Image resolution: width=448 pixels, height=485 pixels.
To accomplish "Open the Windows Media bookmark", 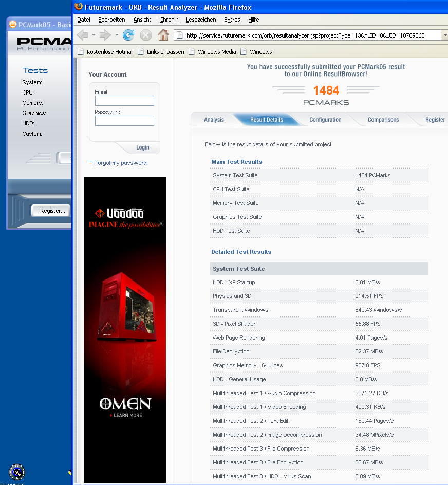I will [212, 52].
